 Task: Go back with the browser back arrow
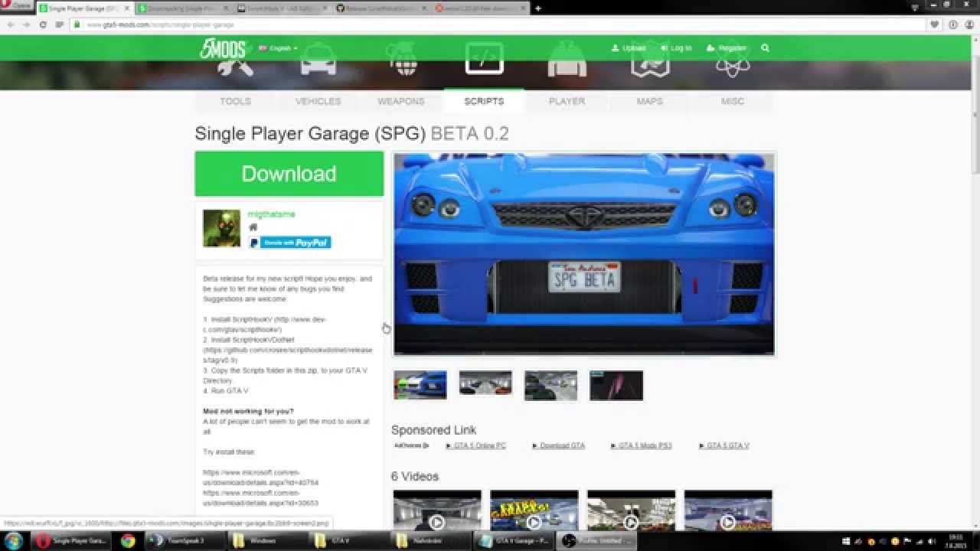(x=10, y=24)
